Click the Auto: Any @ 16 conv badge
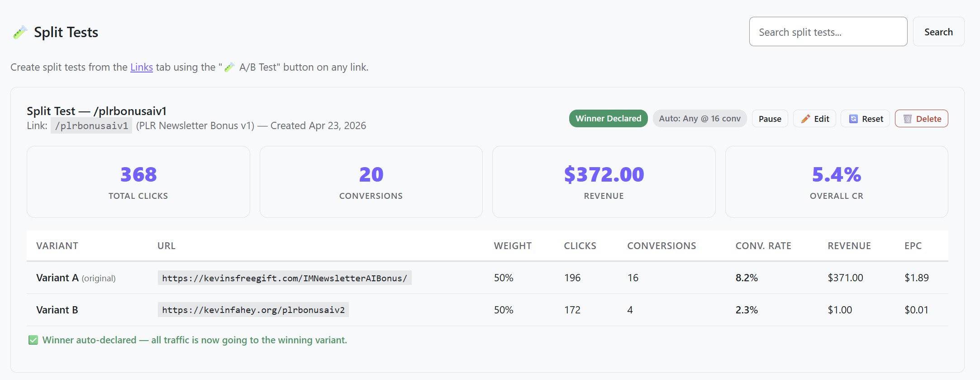The height and width of the screenshot is (380, 980). [x=699, y=118]
